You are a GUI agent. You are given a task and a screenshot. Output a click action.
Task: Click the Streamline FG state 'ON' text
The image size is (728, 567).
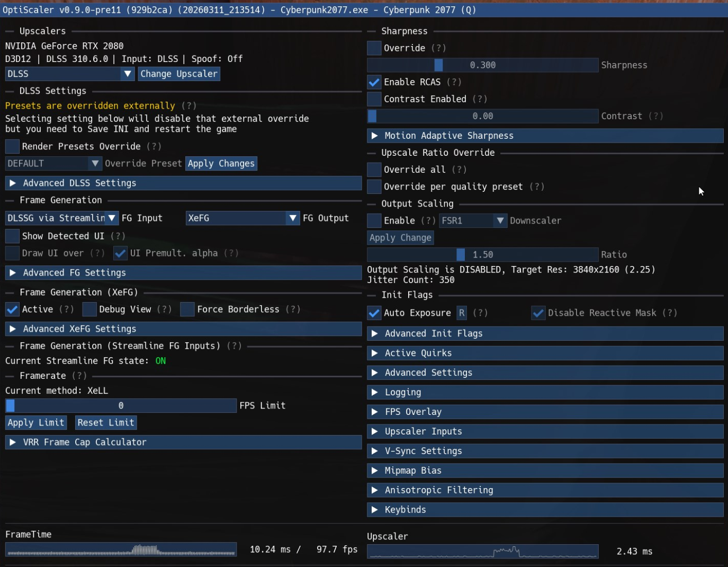160,361
